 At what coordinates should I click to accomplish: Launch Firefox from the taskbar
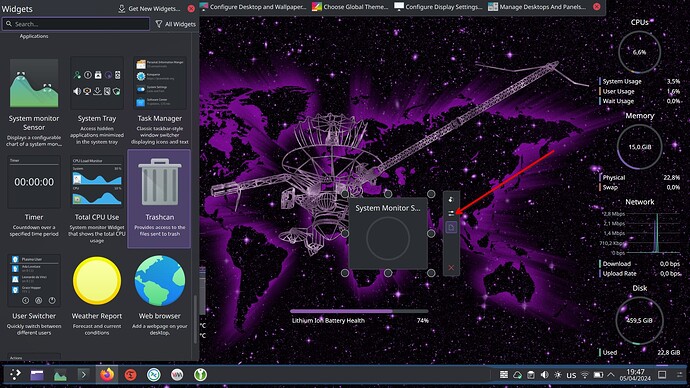[106, 375]
